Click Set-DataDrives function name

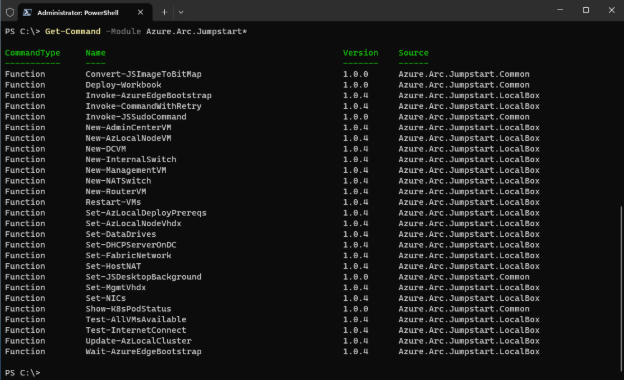click(121, 234)
